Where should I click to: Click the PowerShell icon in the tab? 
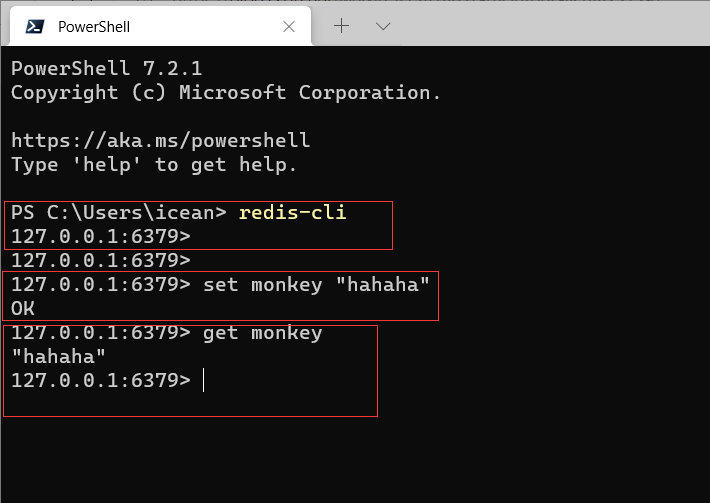pos(35,27)
